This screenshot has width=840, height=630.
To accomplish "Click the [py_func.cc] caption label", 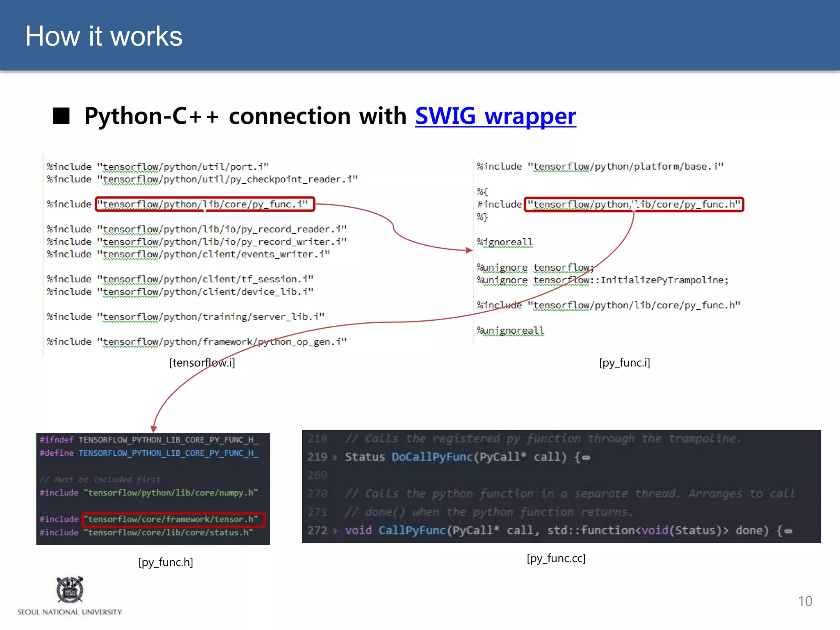I will click(x=556, y=558).
